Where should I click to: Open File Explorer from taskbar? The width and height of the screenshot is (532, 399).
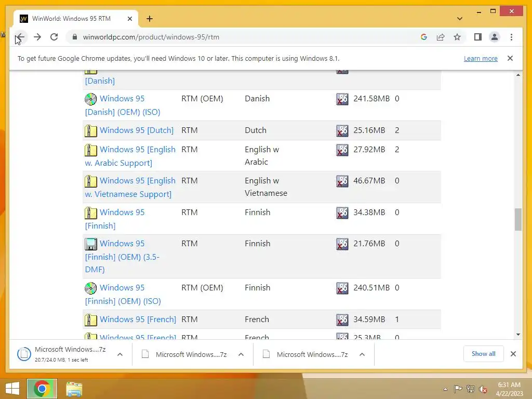(74, 389)
